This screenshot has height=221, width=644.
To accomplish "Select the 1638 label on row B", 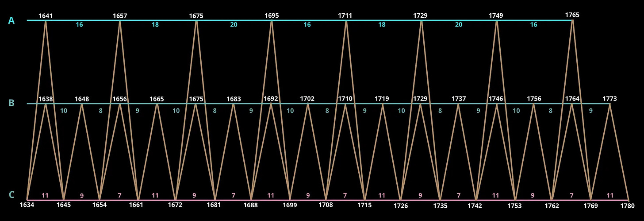I will [x=46, y=99].
